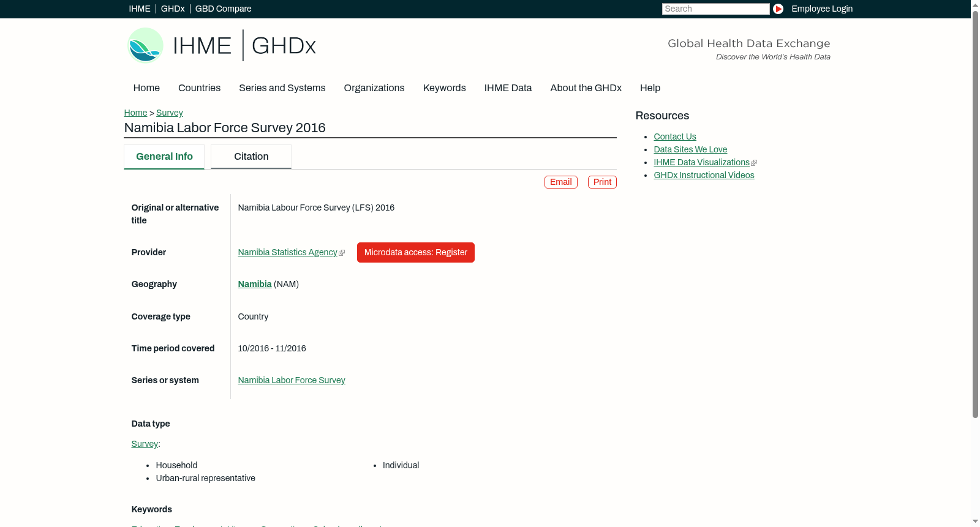Open GHDx Instructional Videos link

click(704, 175)
